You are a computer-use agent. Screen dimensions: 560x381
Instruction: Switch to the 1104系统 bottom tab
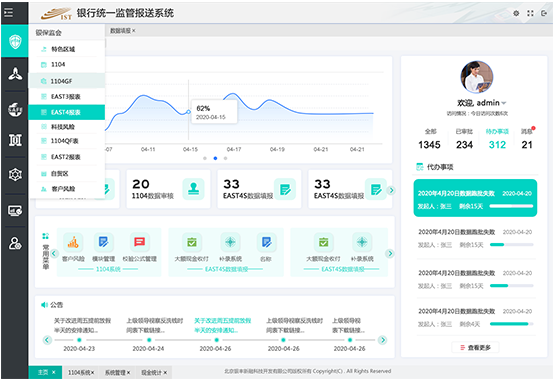(x=81, y=372)
